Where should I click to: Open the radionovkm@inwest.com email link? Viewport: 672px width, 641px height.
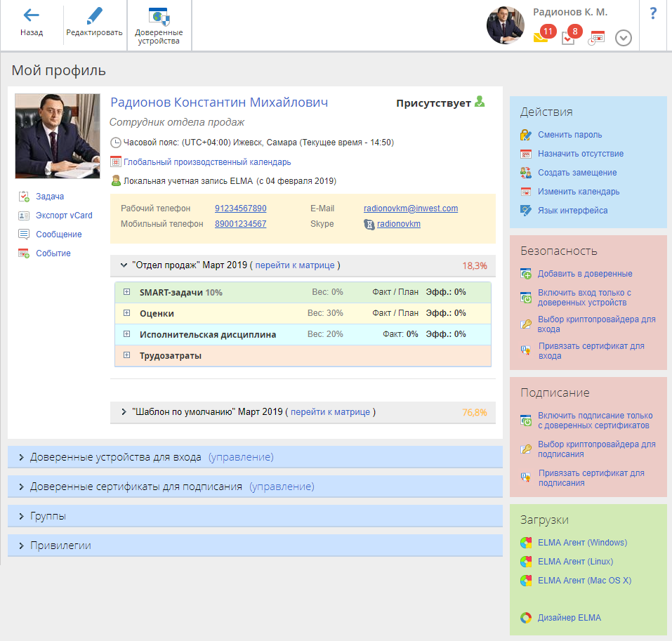click(410, 209)
